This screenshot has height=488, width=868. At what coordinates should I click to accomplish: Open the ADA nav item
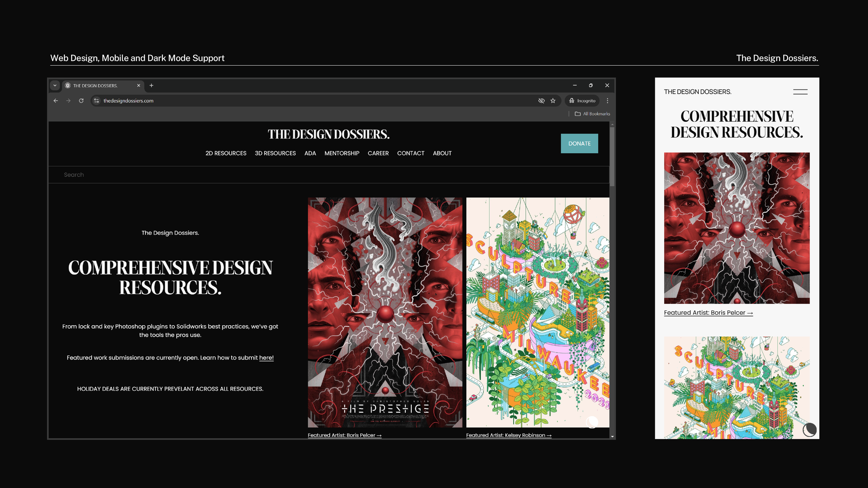click(310, 153)
